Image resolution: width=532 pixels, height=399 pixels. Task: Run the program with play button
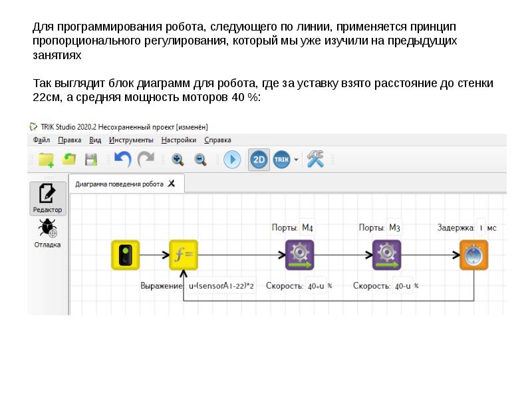click(x=232, y=160)
